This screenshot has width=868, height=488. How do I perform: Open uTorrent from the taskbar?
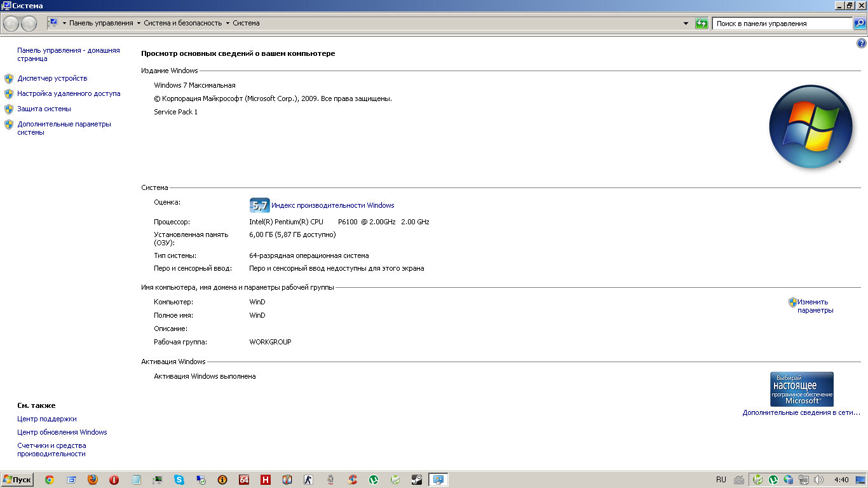[x=374, y=480]
